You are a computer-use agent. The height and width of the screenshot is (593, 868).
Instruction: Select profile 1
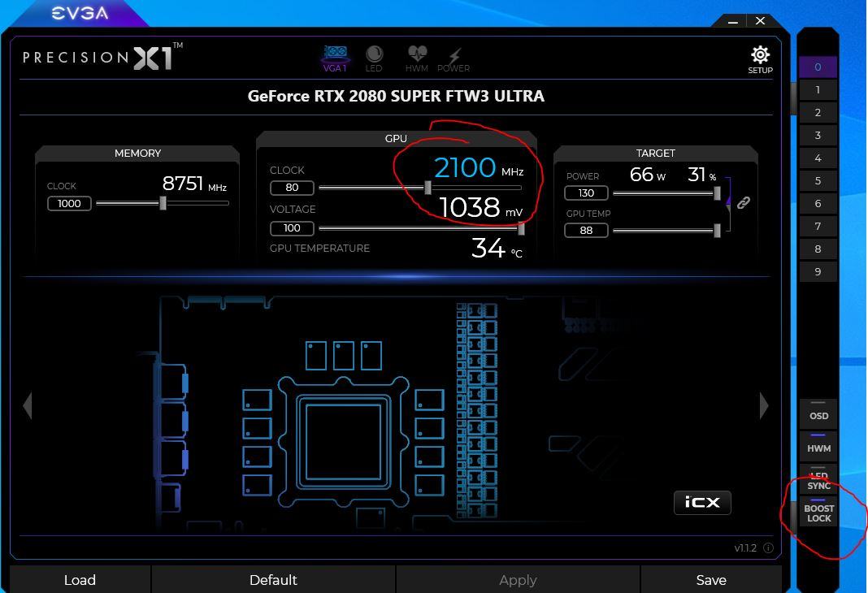tap(818, 89)
